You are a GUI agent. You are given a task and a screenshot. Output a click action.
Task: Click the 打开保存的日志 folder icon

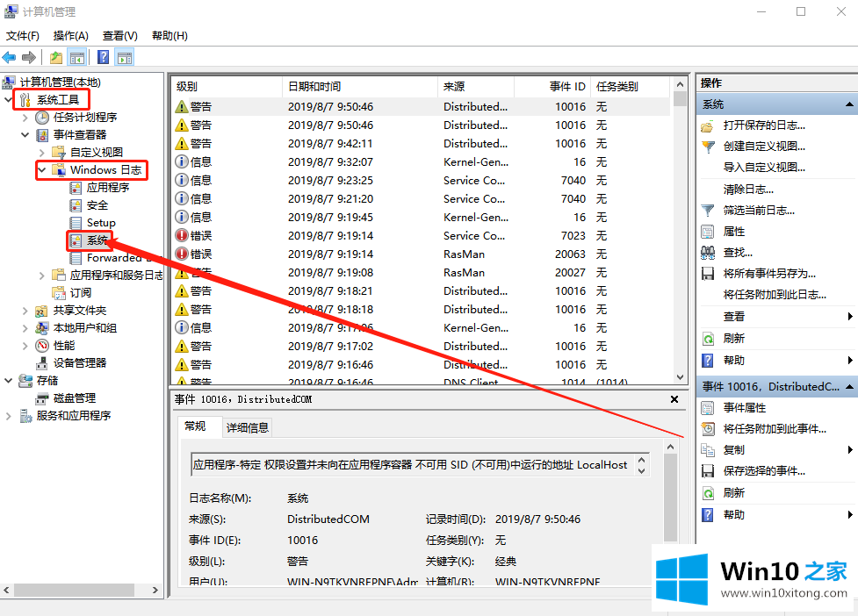point(708,125)
